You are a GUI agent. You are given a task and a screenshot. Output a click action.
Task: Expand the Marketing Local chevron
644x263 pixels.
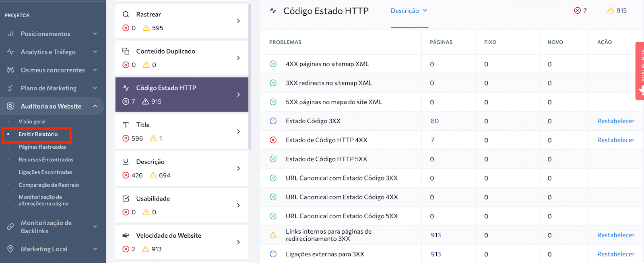[x=95, y=249]
